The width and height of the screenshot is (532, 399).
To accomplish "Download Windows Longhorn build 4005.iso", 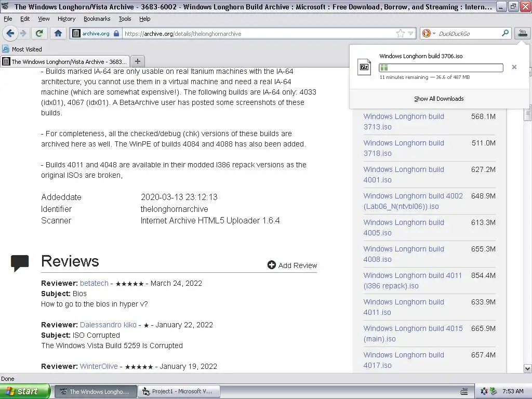I will (404, 228).
